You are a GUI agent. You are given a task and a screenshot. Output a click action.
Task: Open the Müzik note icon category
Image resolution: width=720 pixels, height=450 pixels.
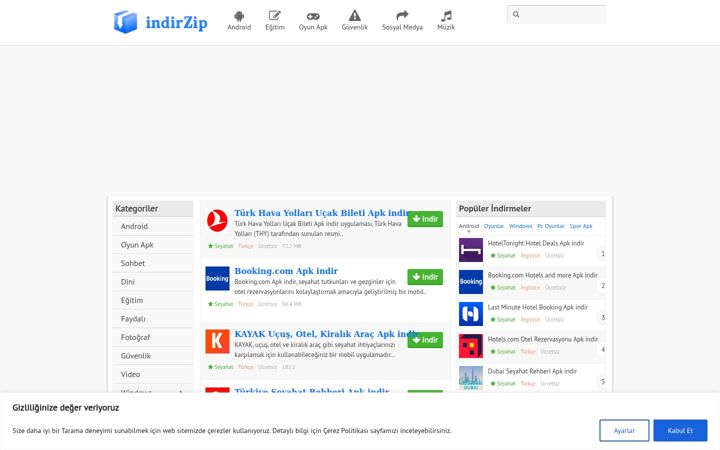(446, 16)
